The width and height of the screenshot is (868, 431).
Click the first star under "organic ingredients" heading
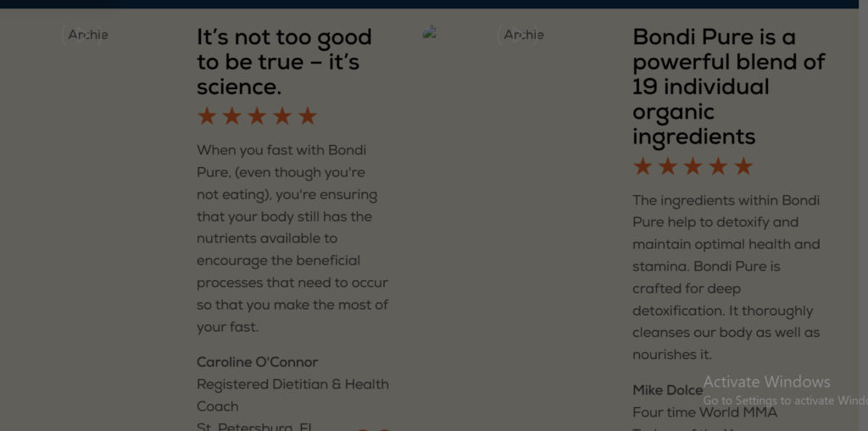tap(643, 166)
